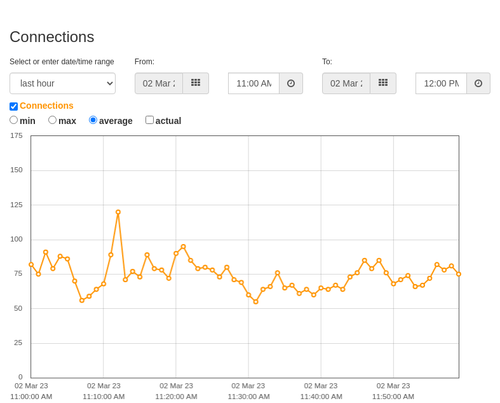Click the 11:20:00 AM x-axis label

tap(176, 397)
